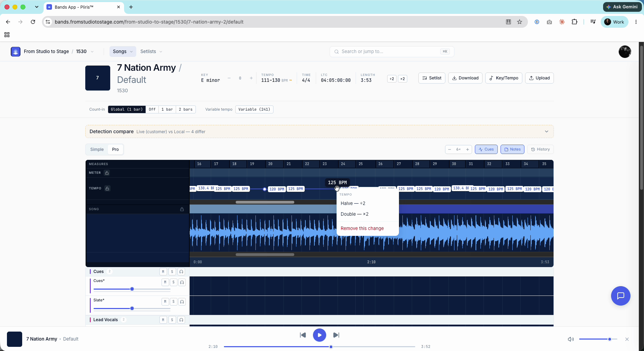644x351 pixels.
Task: Adjust the Slate* track volume slider
Action: tap(132, 309)
